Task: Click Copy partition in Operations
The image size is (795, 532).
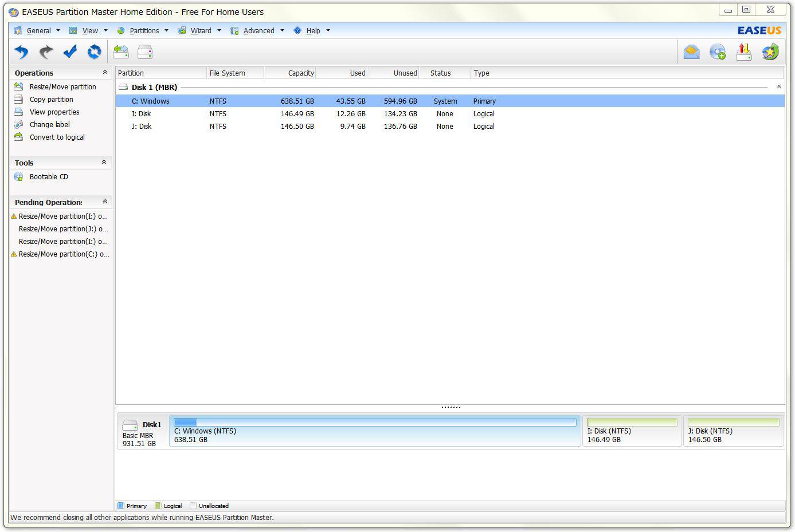Action: click(51, 99)
